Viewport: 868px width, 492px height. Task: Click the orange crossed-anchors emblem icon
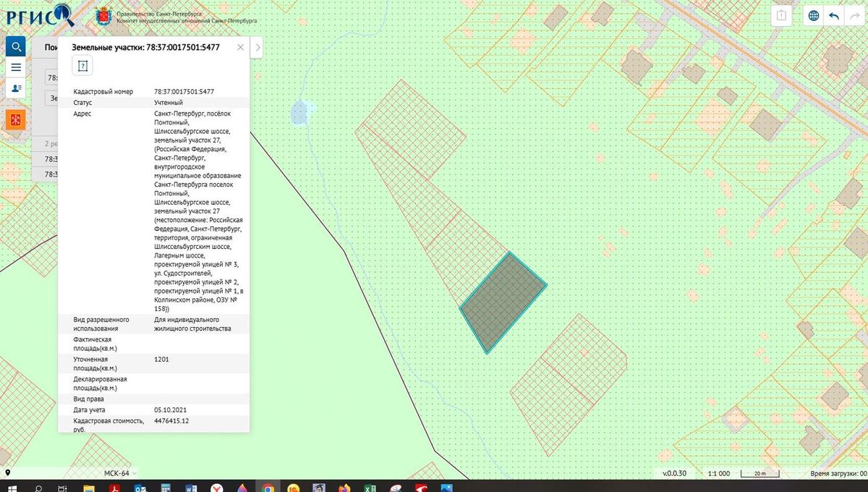pyautogui.click(x=16, y=119)
